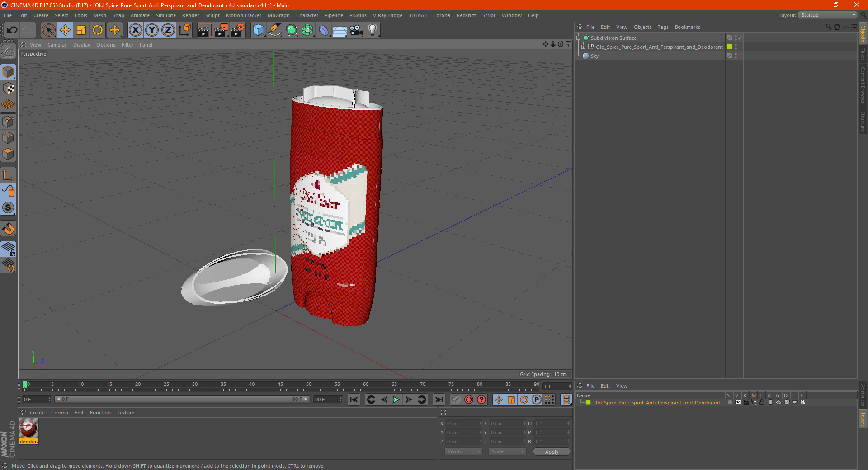Go to start of animation
This screenshot has height=470, width=868.
(354, 399)
